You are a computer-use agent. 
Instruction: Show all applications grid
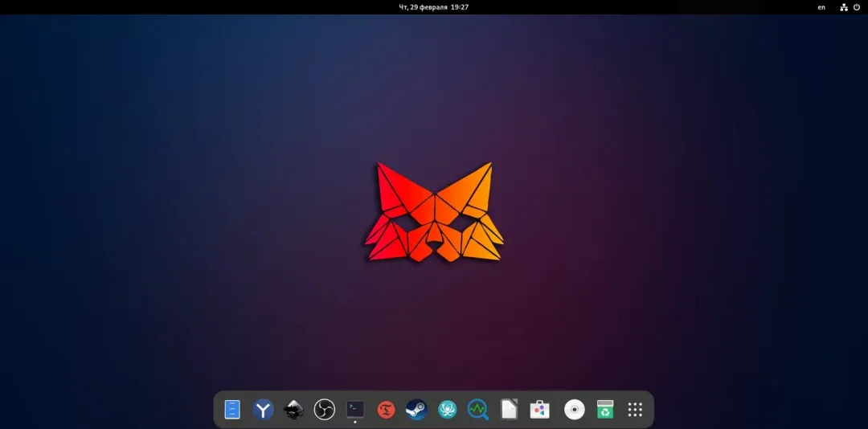[635, 410]
